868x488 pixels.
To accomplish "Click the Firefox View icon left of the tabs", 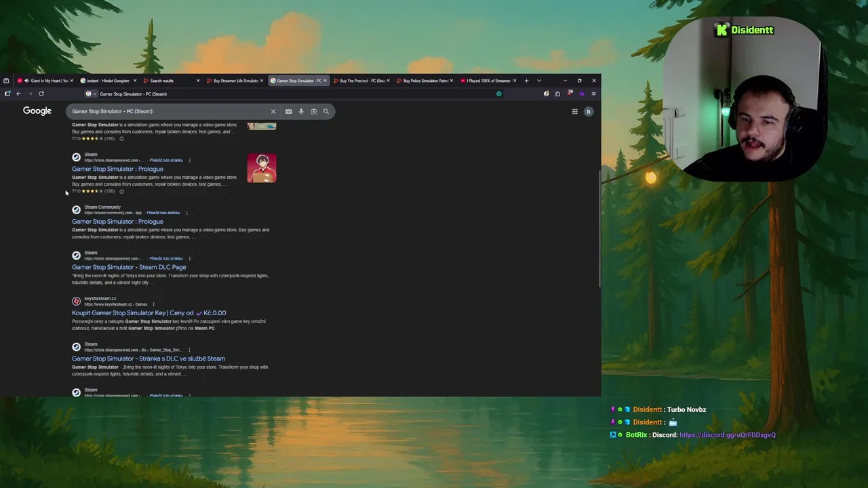I will (x=6, y=81).
